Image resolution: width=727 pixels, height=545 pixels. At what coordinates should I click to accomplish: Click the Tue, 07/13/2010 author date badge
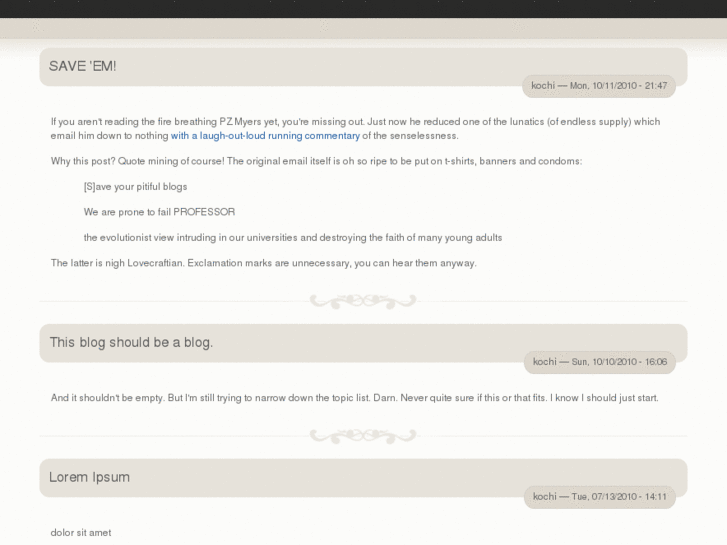599,496
